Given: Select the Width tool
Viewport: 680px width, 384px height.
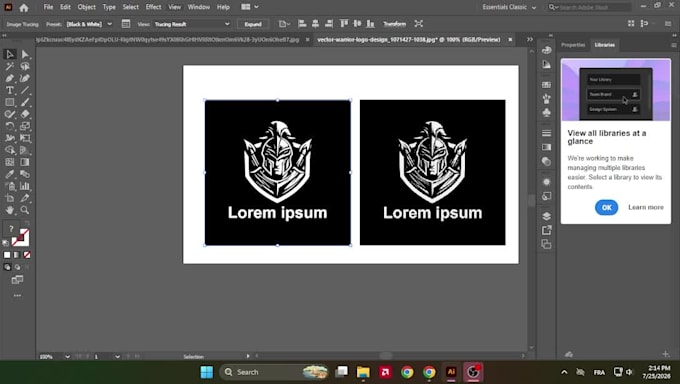Looking at the screenshot, I should click(10, 138).
